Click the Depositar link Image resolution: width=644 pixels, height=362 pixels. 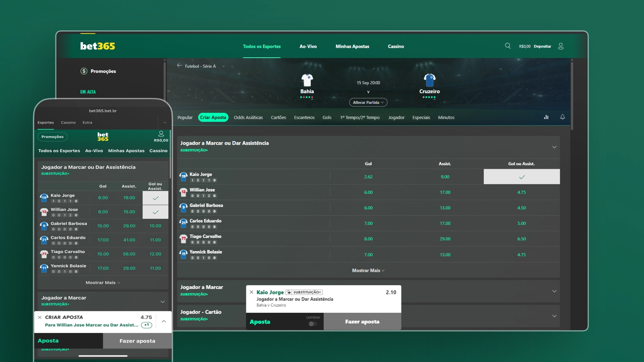[x=542, y=46]
